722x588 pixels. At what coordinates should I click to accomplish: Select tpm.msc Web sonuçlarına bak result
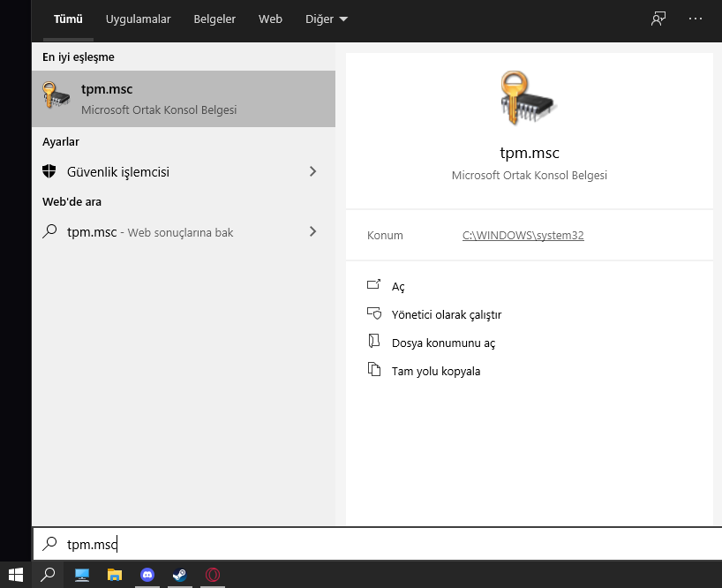point(184,231)
